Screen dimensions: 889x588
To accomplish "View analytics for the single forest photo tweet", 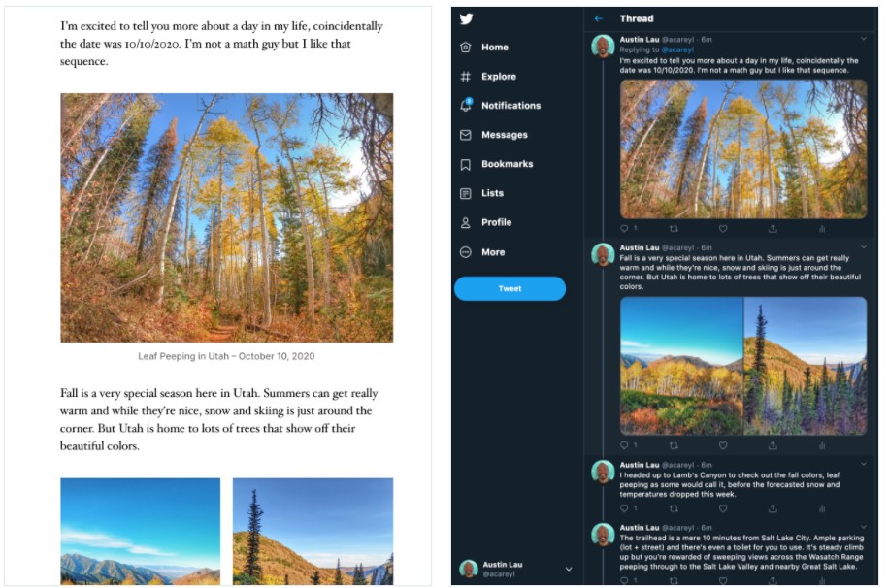I will (x=822, y=228).
